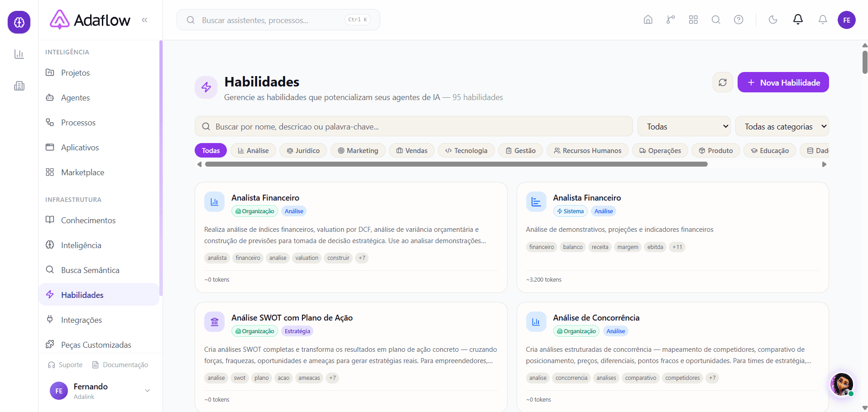
Task: Click the concorrencia tag
Action: point(571,378)
